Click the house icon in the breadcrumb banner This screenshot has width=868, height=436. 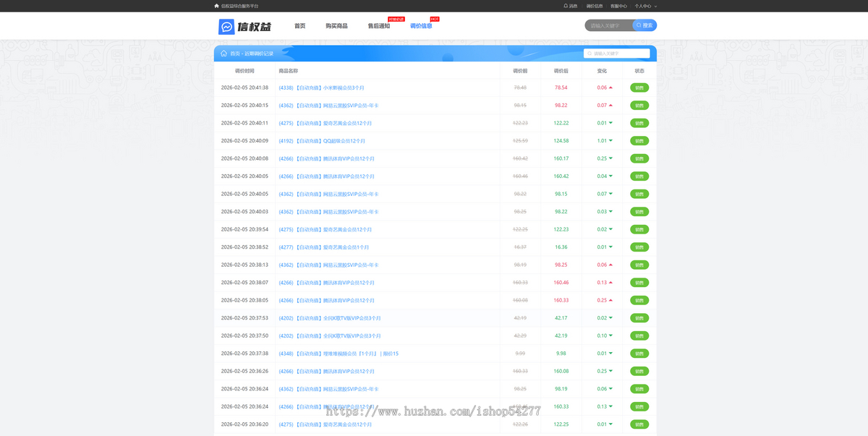click(x=224, y=54)
